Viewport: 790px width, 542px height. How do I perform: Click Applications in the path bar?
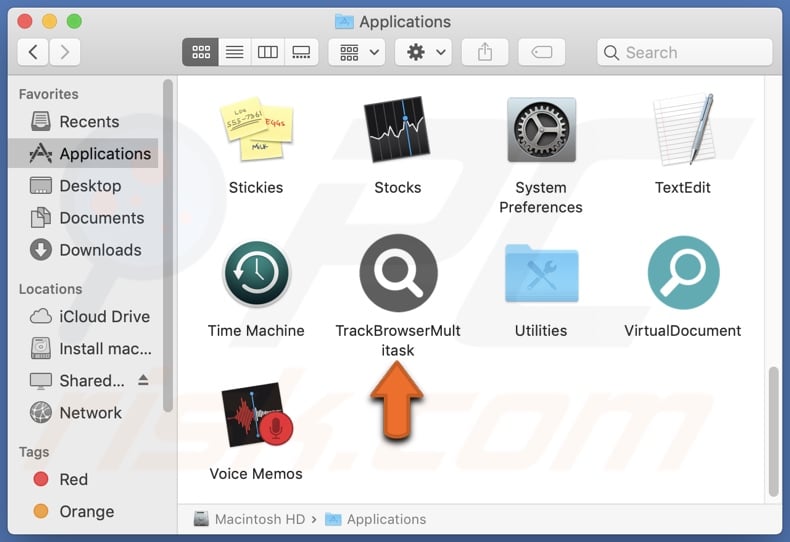[375, 519]
